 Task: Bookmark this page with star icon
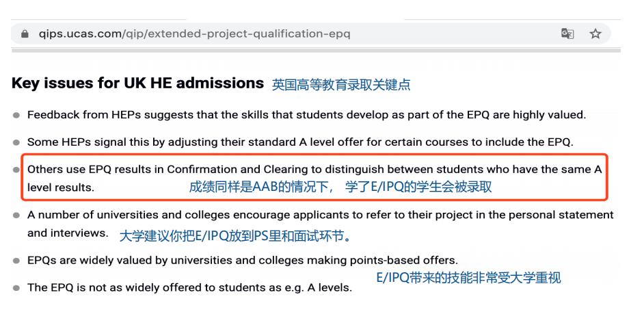point(595,34)
